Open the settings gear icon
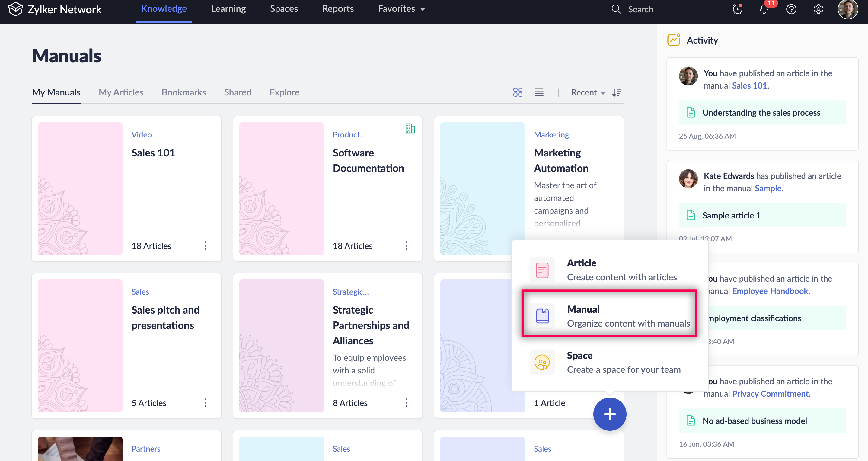This screenshot has height=461, width=868. tap(818, 9)
